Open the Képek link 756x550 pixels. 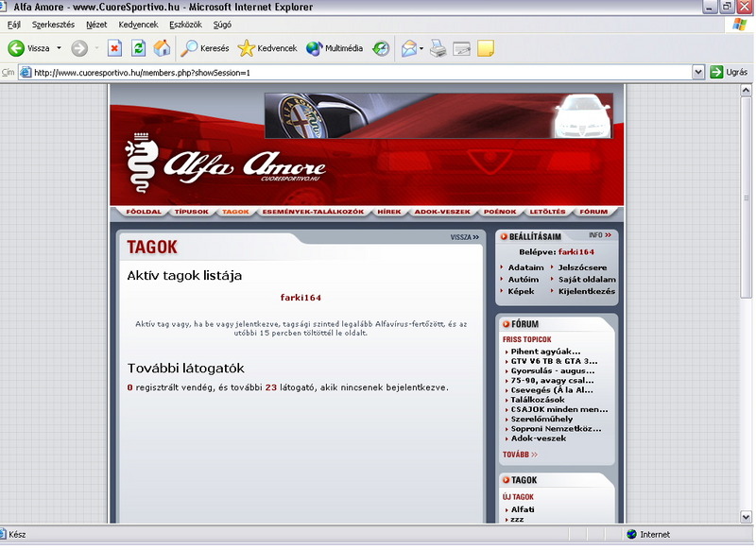(x=521, y=292)
